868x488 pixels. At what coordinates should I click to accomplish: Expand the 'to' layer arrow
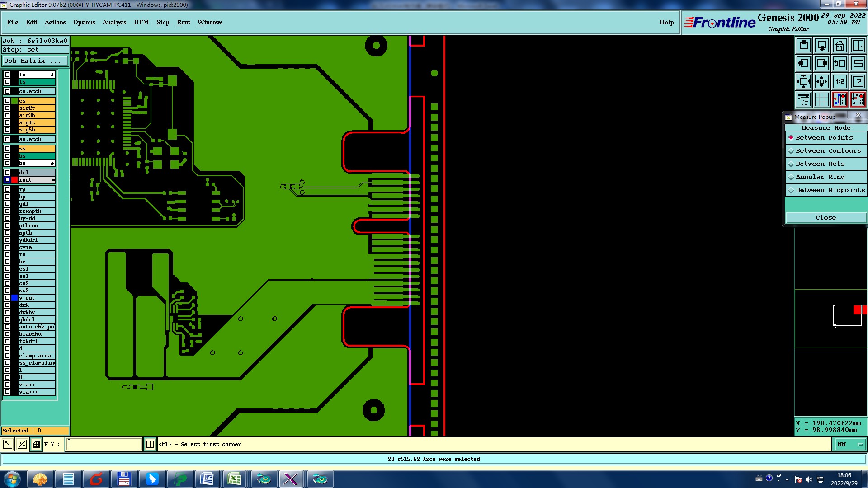point(52,75)
